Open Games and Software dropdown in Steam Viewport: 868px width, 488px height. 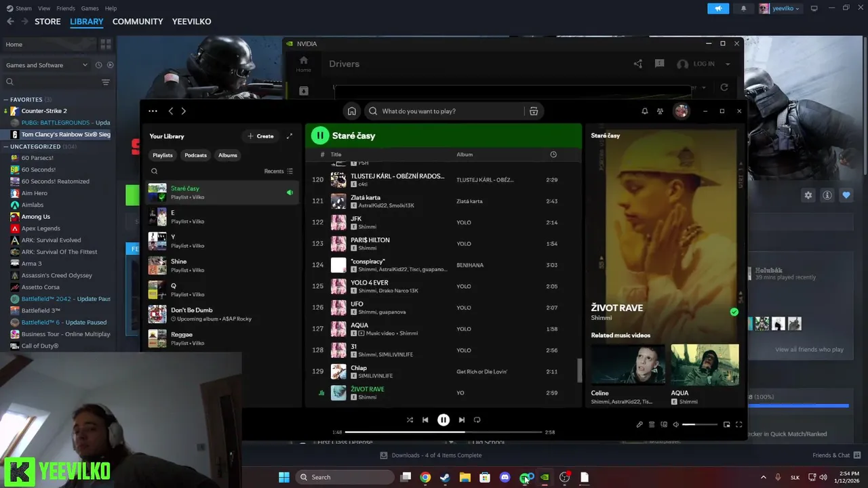47,65
